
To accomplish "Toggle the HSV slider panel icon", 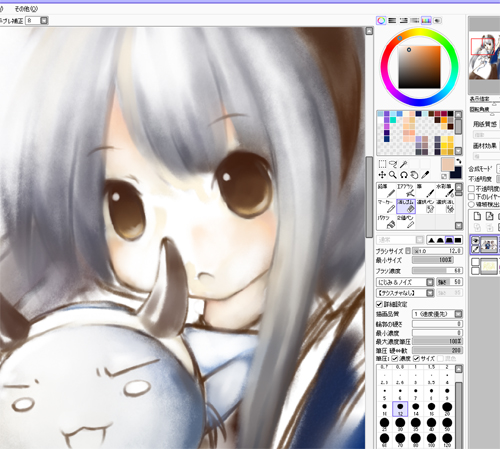I will pos(404,21).
